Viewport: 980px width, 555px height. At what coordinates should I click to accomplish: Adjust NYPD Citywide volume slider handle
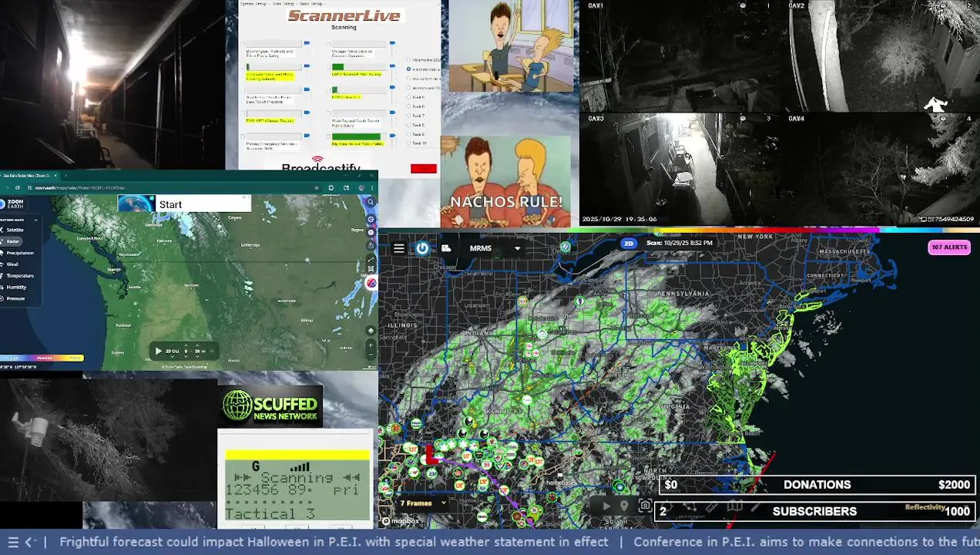[x=392, y=87]
